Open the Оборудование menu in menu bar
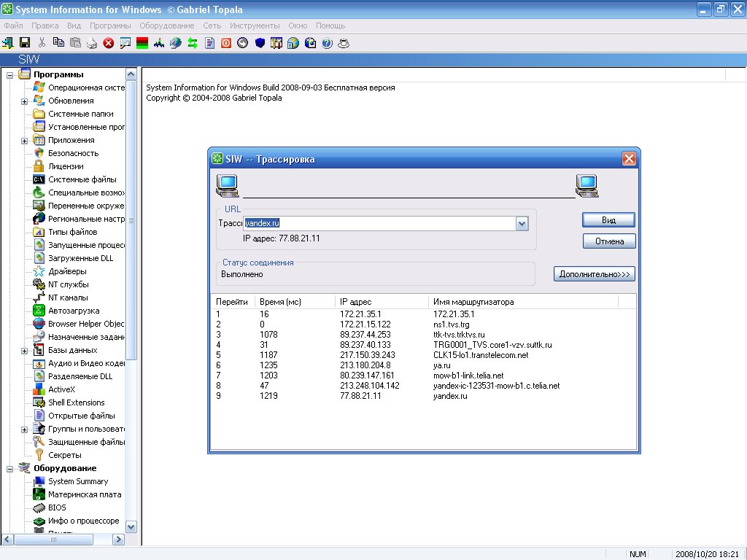This screenshot has width=747, height=560. tap(168, 25)
